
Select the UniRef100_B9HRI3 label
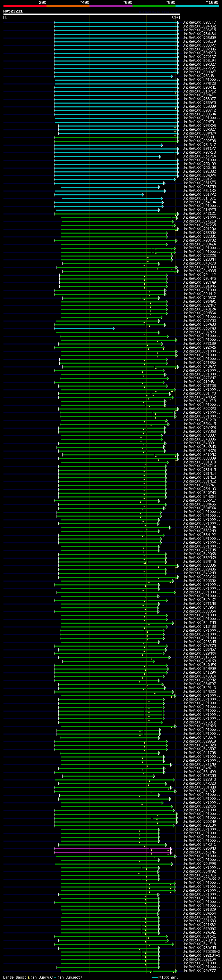tap(199, 53)
